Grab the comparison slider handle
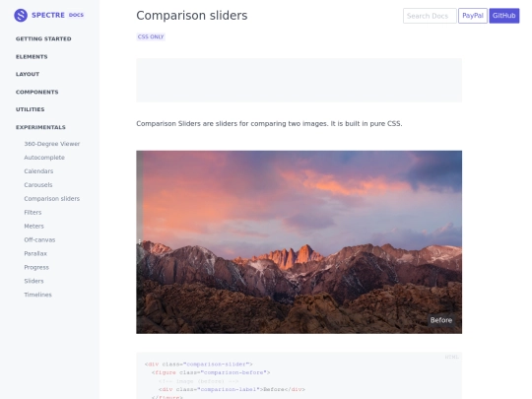 click(139, 242)
